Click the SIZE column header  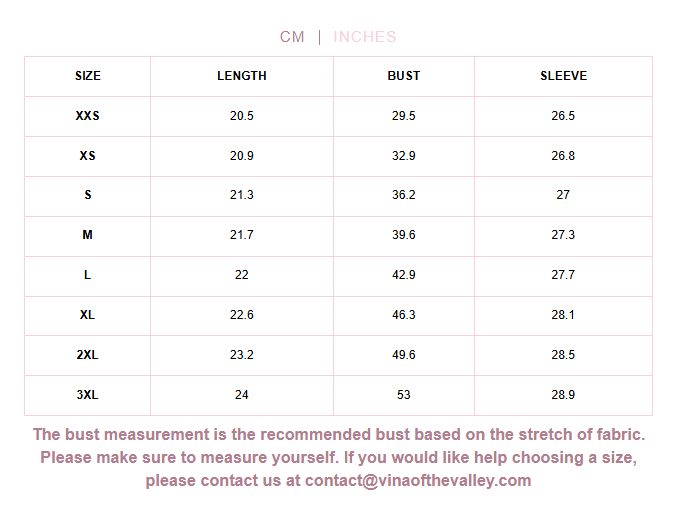(x=88, y=76)
